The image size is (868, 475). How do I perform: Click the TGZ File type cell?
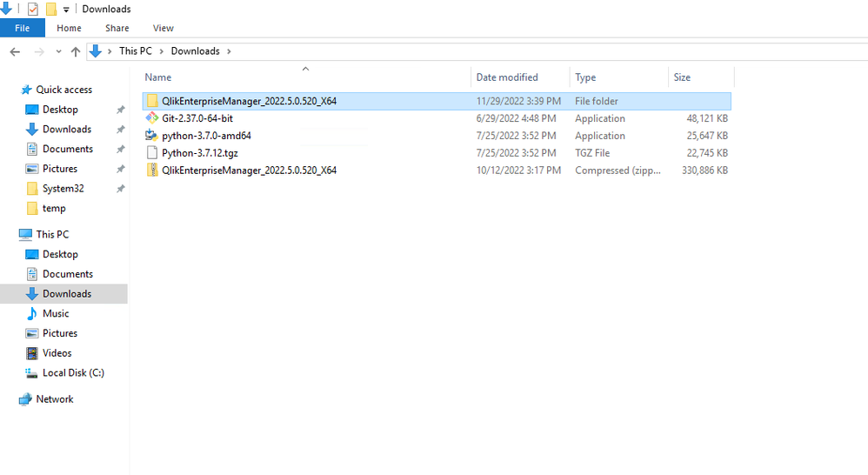point(592,153)
